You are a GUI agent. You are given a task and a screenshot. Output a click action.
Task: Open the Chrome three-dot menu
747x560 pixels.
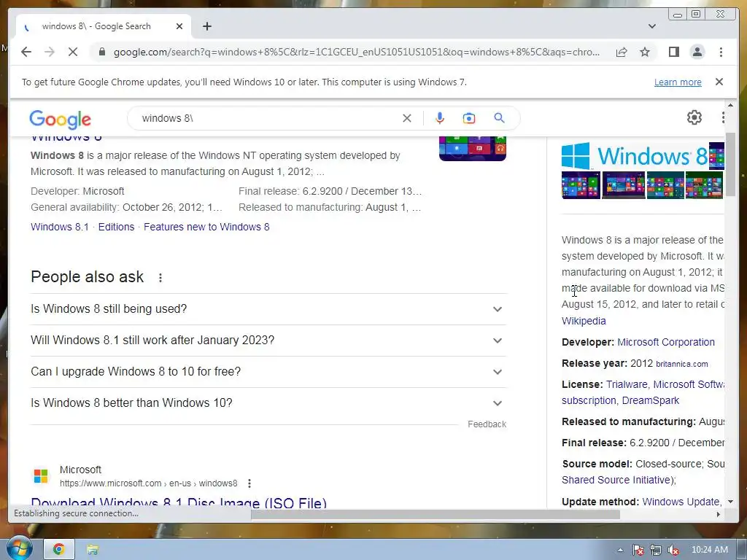(x=721, y=52)
